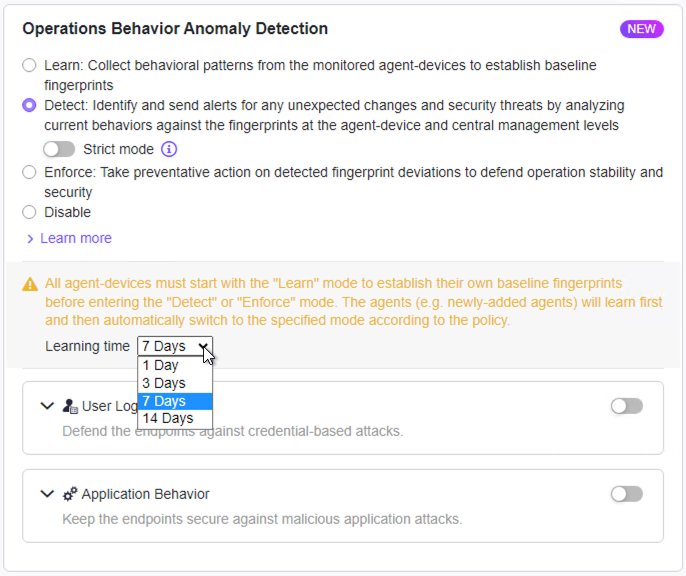Click the Application Behavior gears icon

tap(70, 494)
